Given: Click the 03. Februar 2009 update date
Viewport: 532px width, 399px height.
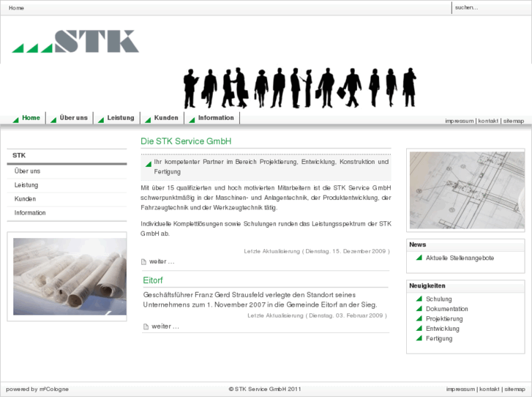Looking at the screenshot, I should [359, 316].
